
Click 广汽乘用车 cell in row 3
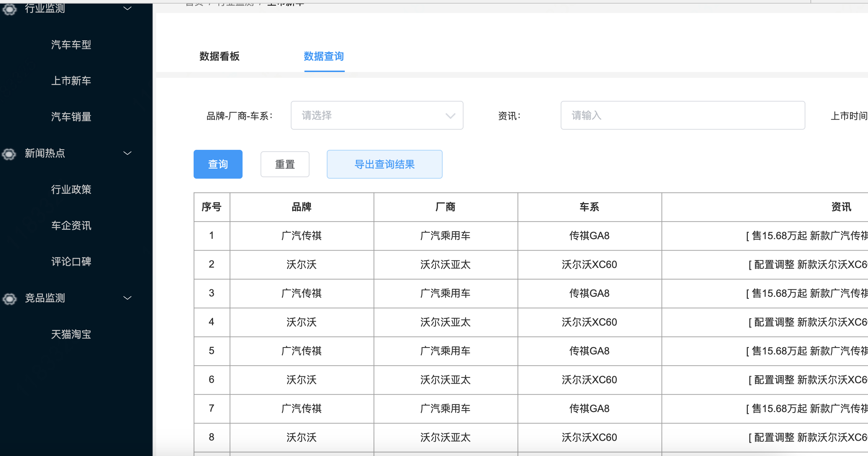[446, 294]
